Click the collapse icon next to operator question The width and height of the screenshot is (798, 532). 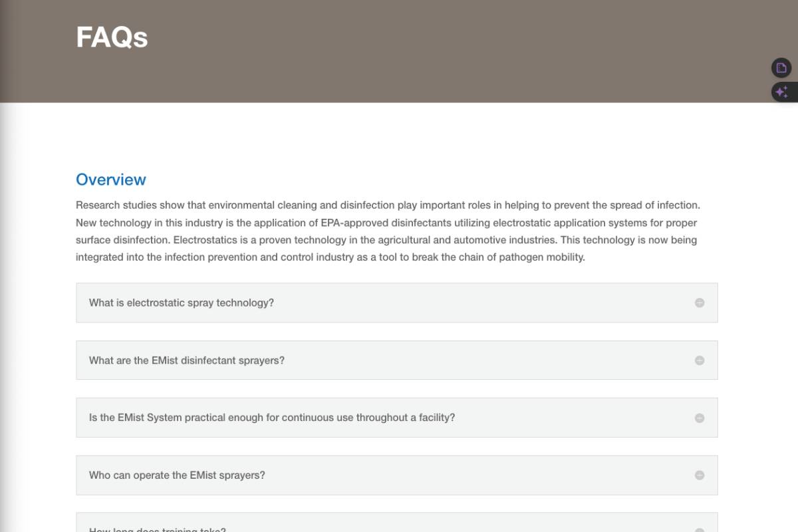[699, 475]
